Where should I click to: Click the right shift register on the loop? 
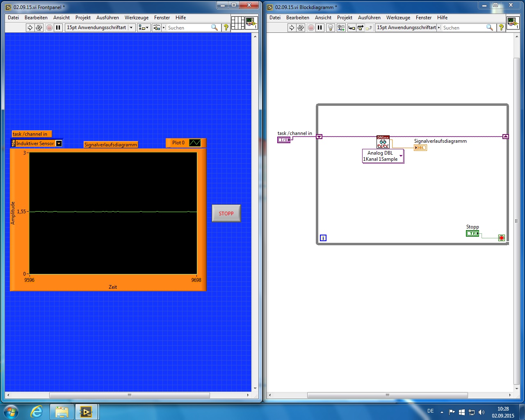[x=506, y=137]
